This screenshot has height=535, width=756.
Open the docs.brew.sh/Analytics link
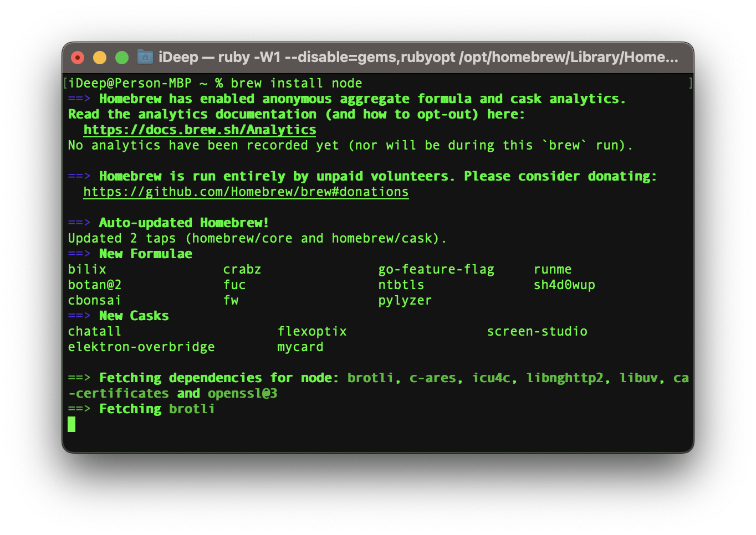(200, 130)
